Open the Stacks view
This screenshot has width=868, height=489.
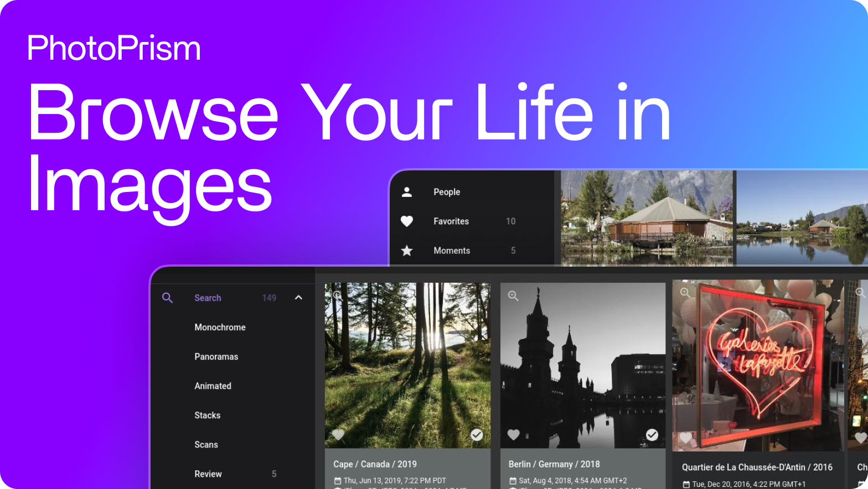pos(207,415)
